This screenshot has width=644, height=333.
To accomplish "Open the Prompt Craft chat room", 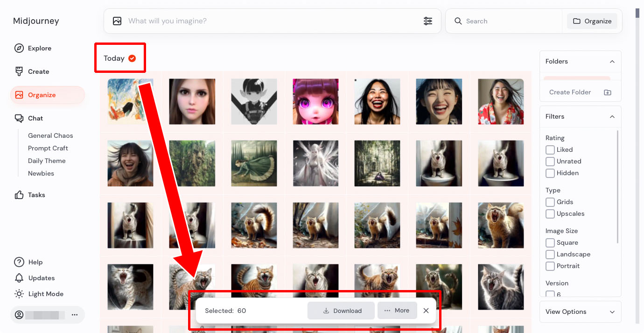I will click(48, 148).
